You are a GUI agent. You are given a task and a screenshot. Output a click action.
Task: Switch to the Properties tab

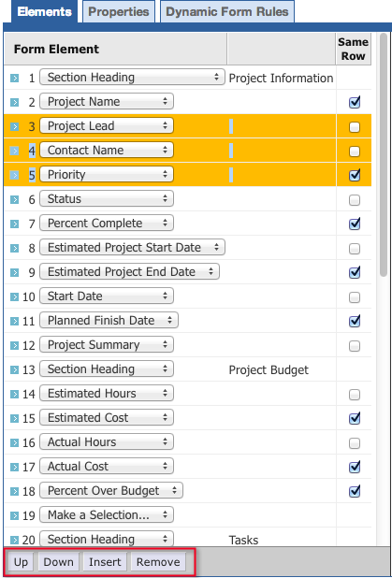(119, 11)
